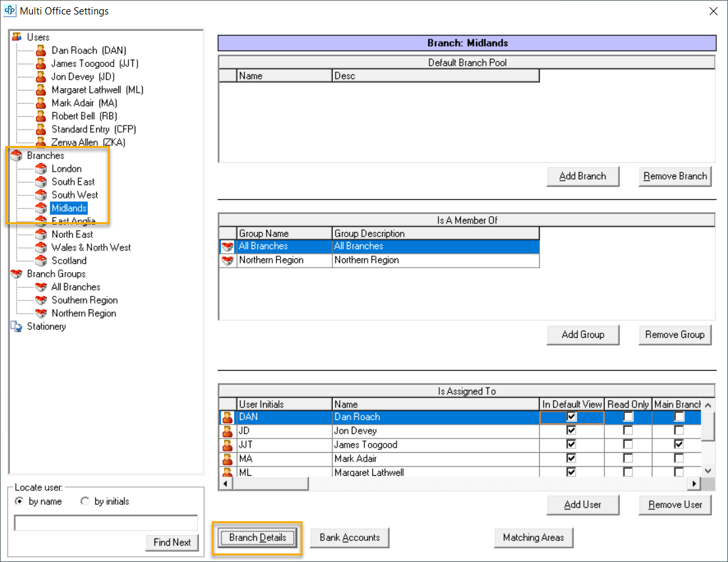
Task: Close the Multi Office Settings window
Action: tap(714, 11)
